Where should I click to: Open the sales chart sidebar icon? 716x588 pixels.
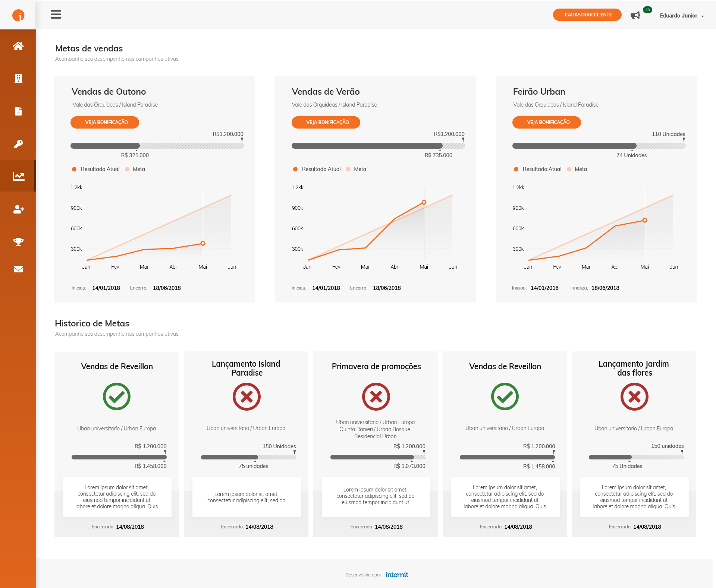[x=18, y=176]
